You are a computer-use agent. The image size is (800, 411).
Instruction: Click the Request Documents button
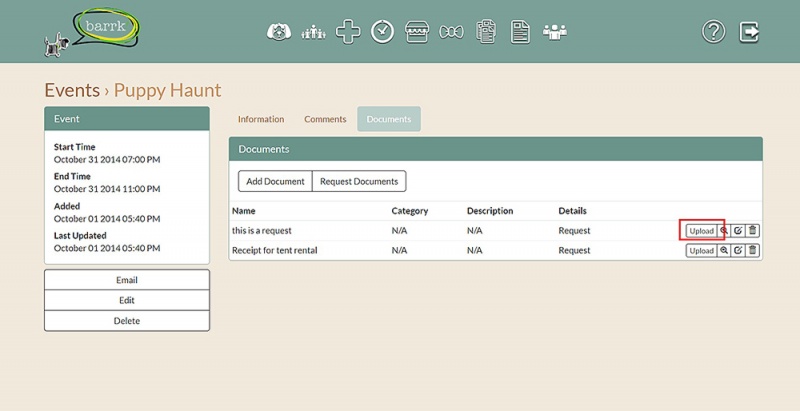pos(359,182)
